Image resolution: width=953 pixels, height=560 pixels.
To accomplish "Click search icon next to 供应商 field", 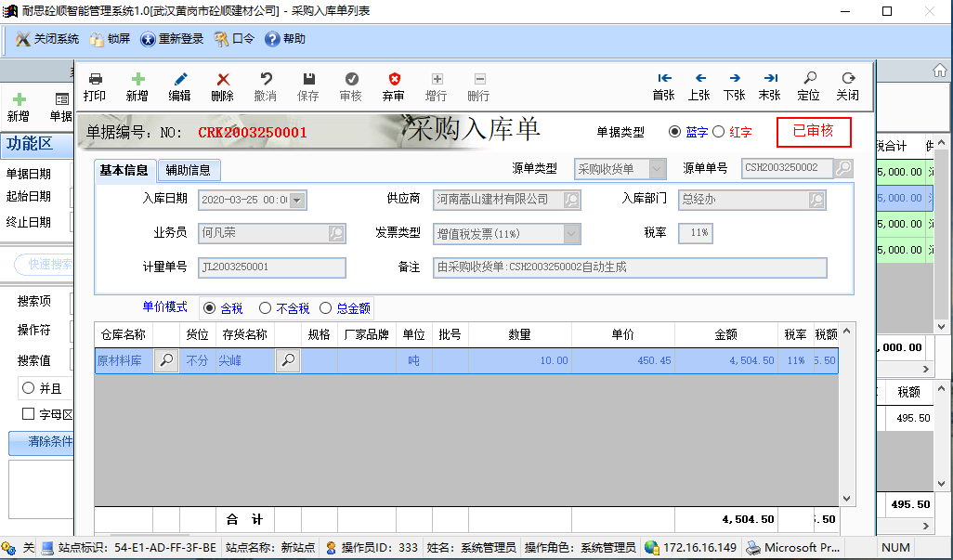I will [x=571, y=200].
